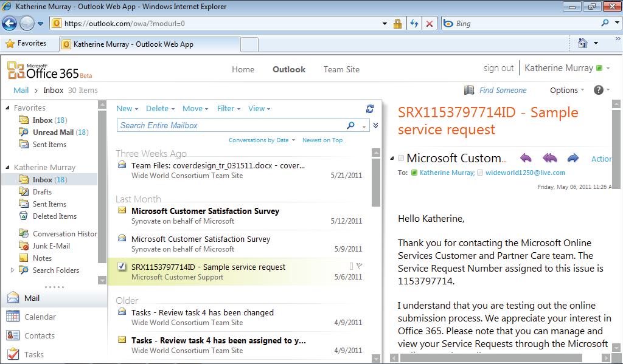Viewport: 623px width, 364px height.
Task: Click the message list vertical scrollbar thumb
Action: (376, 182)
